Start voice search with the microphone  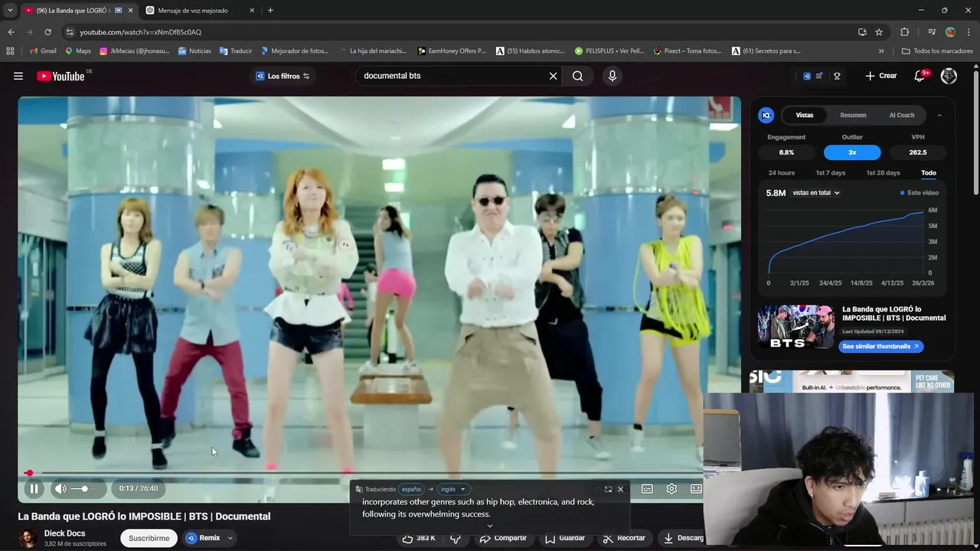[612, 76]
